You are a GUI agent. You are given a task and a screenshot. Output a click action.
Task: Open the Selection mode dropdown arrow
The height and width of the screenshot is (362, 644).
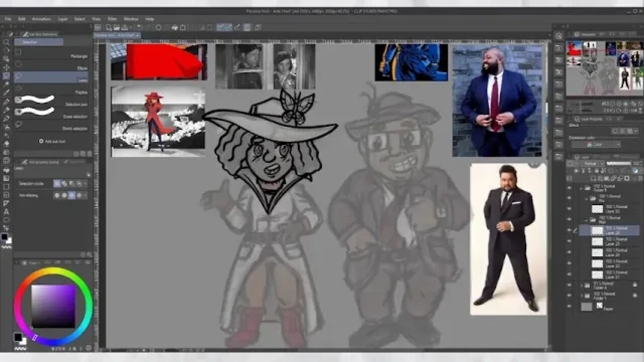[86, 184]
